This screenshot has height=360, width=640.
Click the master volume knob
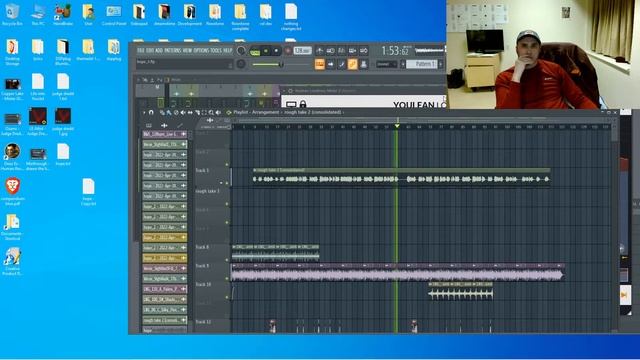[x=241, y=50]
